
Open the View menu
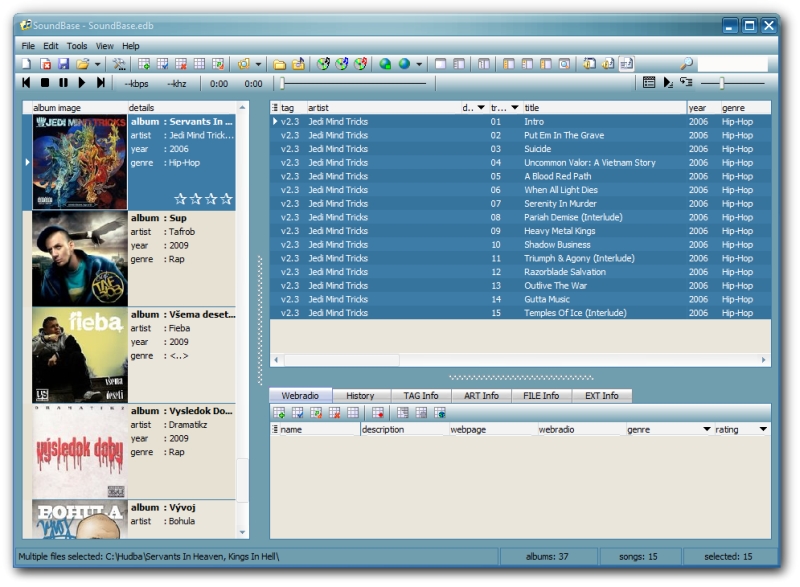(105, 46)
